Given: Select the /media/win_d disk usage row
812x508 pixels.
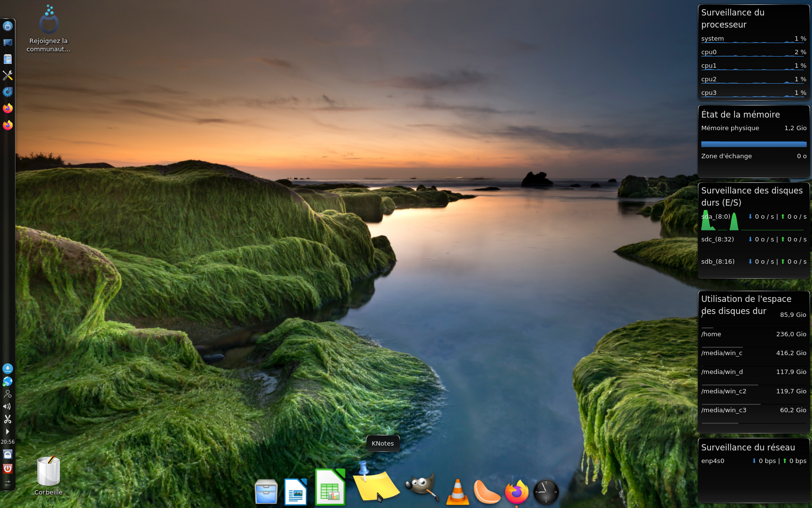Looking at the screenshot, I should (754, 372).
